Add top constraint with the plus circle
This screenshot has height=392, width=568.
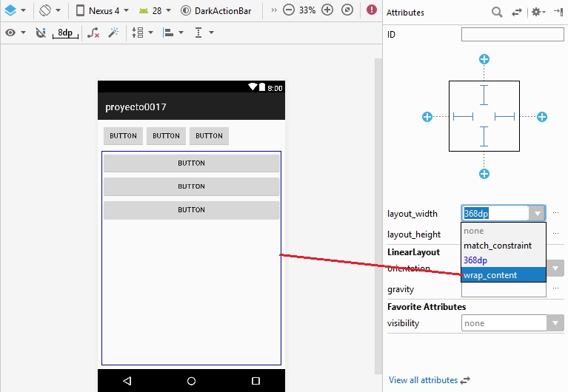point(484,59)
